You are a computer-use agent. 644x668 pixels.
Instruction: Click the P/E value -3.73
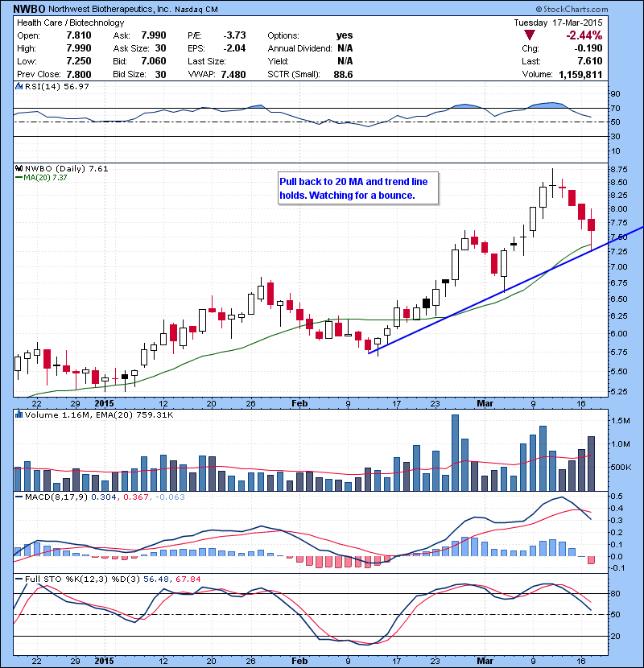[234, 35]
